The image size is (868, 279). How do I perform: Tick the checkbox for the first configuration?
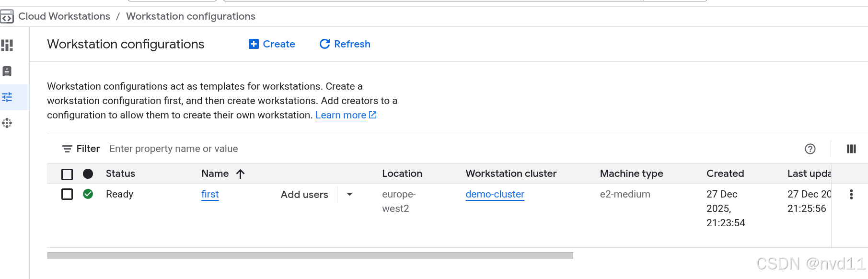coord(67,194)
